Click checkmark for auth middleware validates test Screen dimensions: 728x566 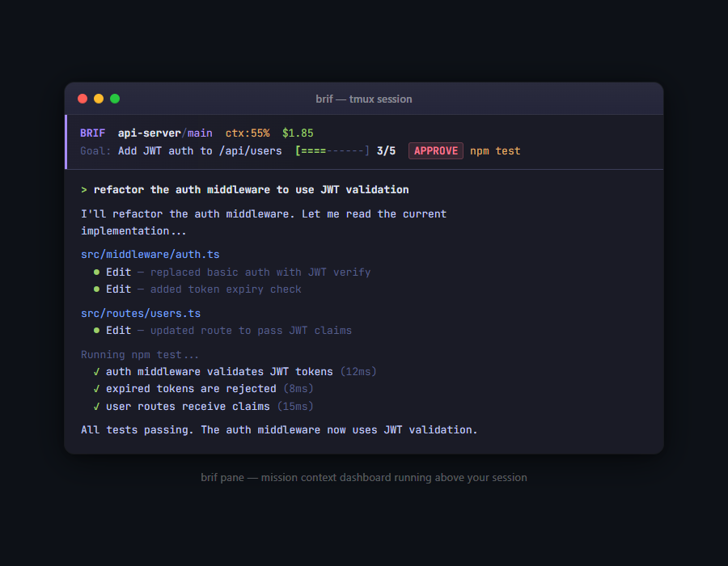[96, 372]
